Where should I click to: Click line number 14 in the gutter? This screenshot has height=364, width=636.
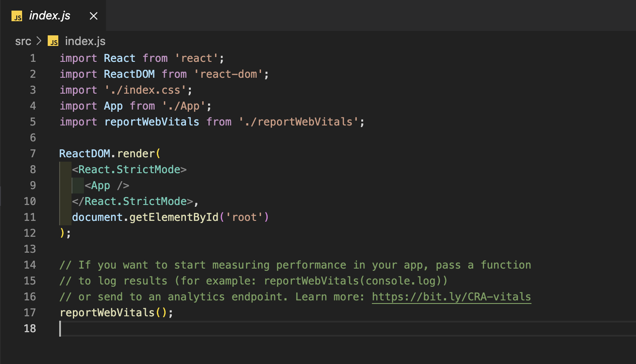pos(30,265)
